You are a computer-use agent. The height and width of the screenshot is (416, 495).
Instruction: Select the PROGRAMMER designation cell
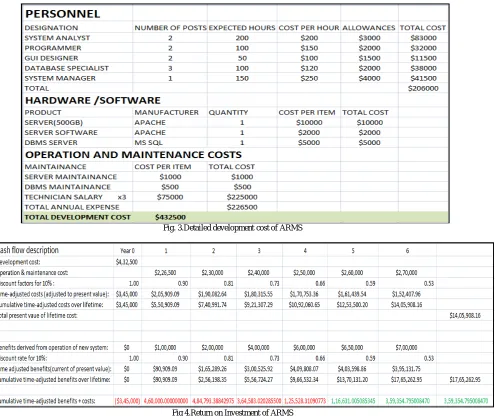(53, 48)
